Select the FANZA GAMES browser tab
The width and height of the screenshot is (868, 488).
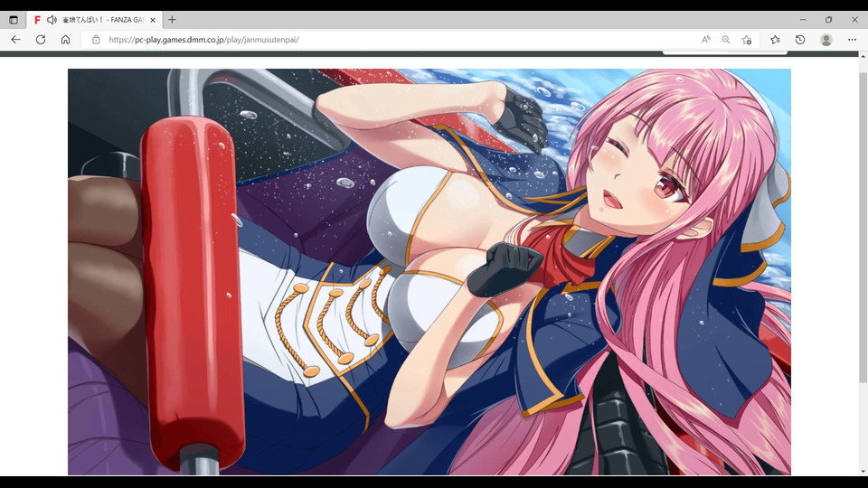pos(95,20)
